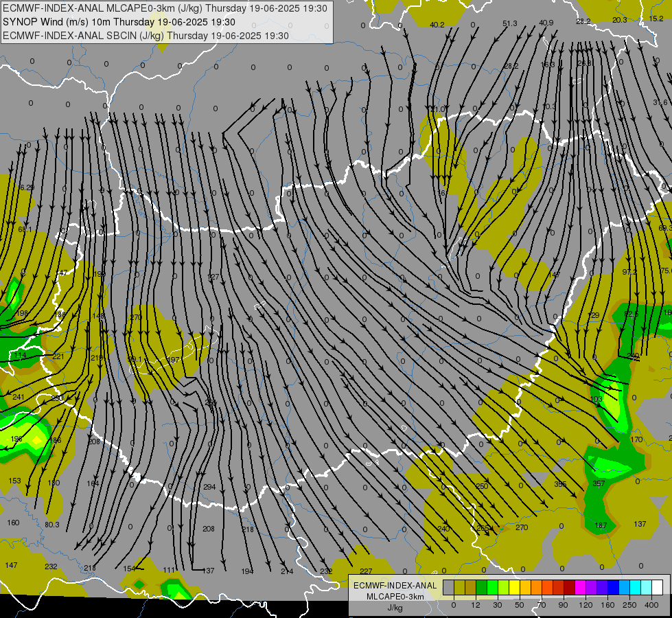Click the MLCAPE0-3km title line
This screenshot has width=672, height=618.
[165, 8]
